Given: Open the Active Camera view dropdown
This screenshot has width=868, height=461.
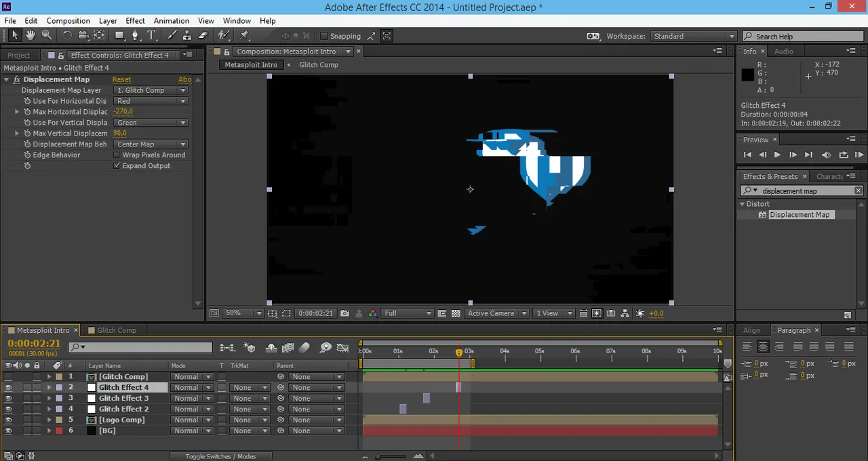Looking at the screenshot, I should point(498,313).
